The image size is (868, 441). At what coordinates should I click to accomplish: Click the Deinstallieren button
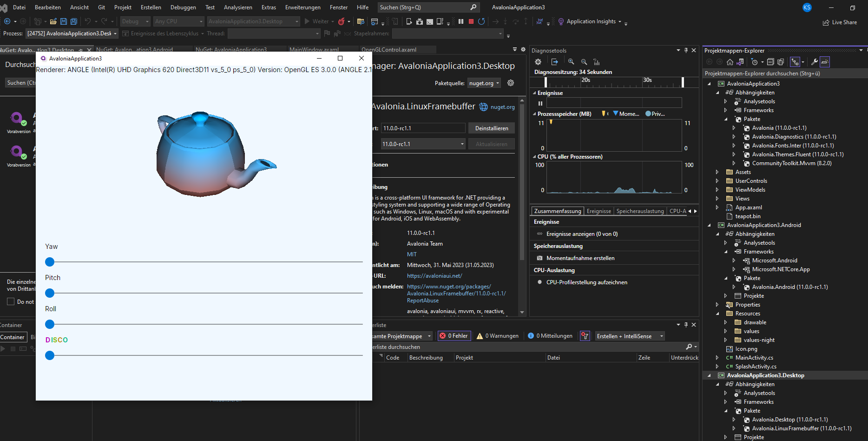coord(491,128)
